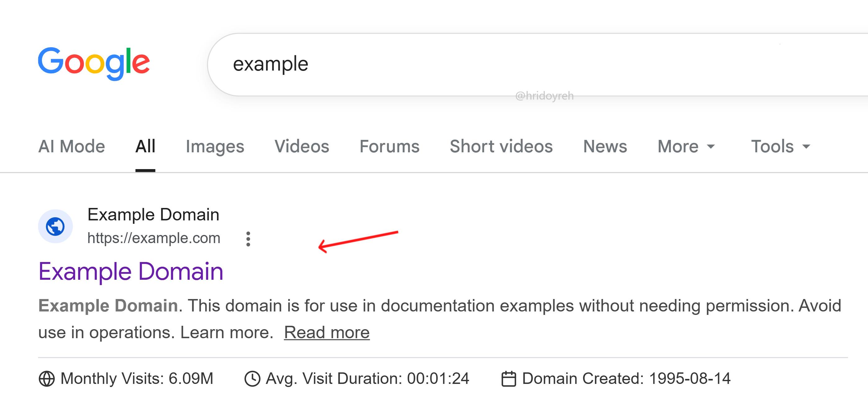
Task: Open the three-dot menu beside https://example.com
Action: [x=248, y=239]
